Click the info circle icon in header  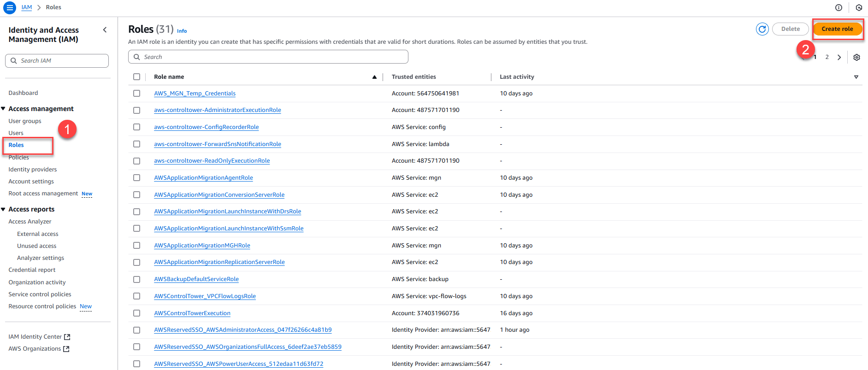[x=838, y=7]
